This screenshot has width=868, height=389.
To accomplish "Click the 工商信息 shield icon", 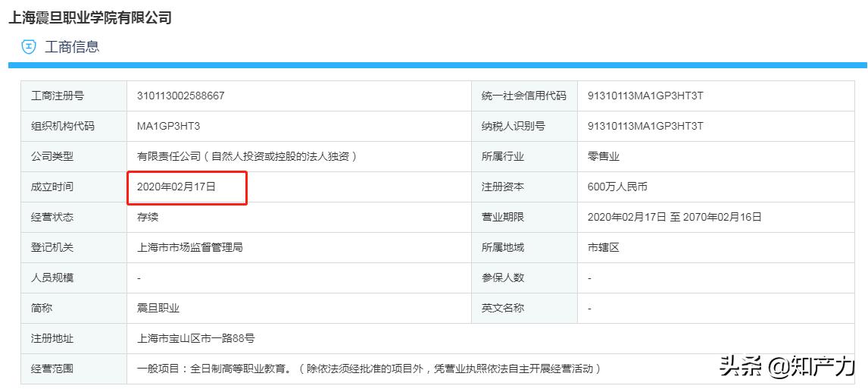I will pos(28,46).
